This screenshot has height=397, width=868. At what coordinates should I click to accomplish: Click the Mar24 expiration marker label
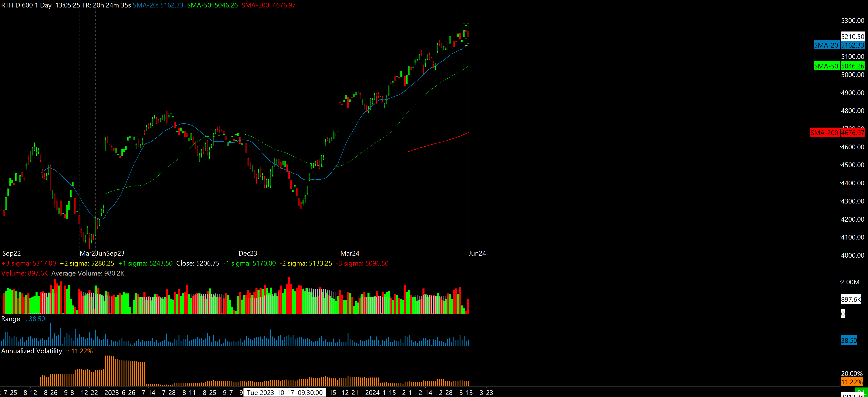(x=350, y=253)
